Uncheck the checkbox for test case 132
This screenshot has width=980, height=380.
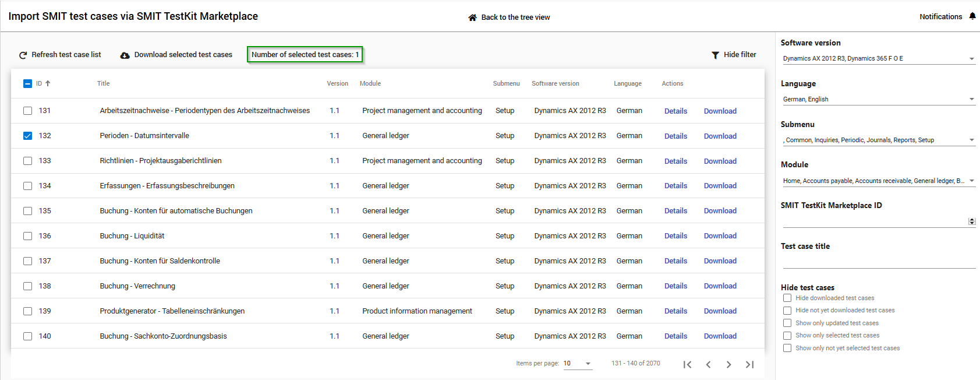click(27, 136)
